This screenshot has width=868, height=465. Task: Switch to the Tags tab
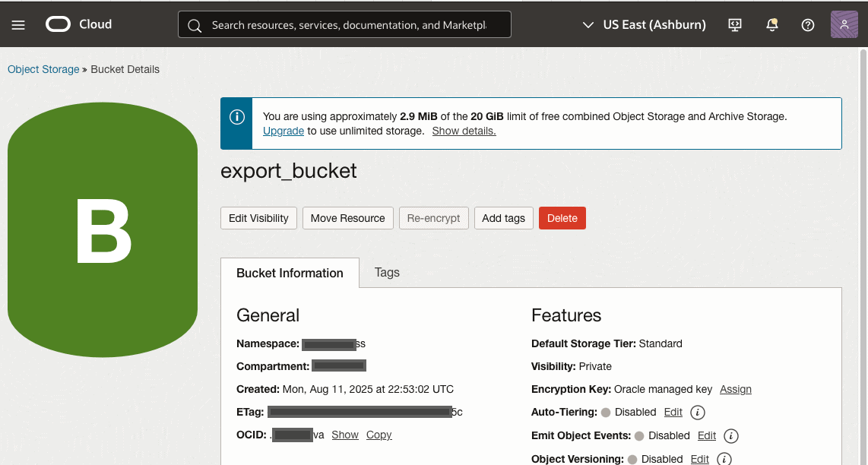click(387, 273)
